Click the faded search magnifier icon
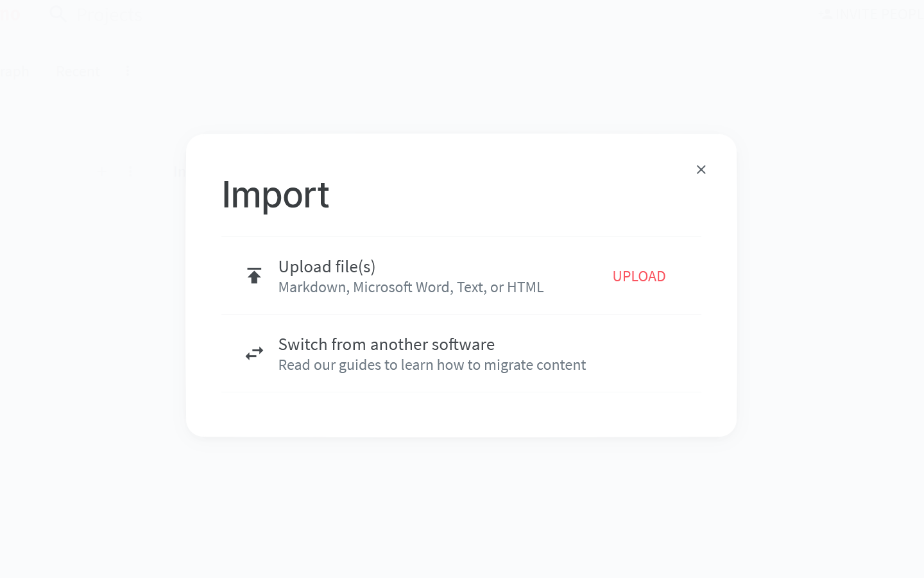 pos(58,13)
